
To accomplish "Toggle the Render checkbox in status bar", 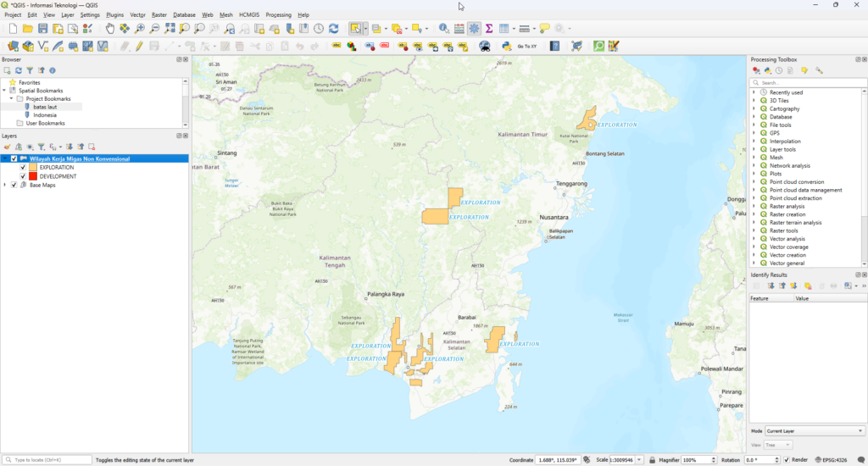I will pyautogui.click(x=786, y=460).
